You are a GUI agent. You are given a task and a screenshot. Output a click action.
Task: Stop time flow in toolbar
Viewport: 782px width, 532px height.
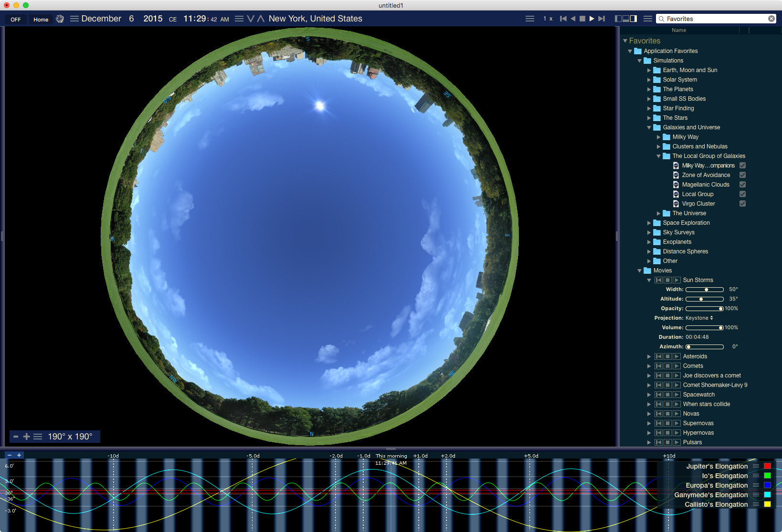tap(582, 19)
